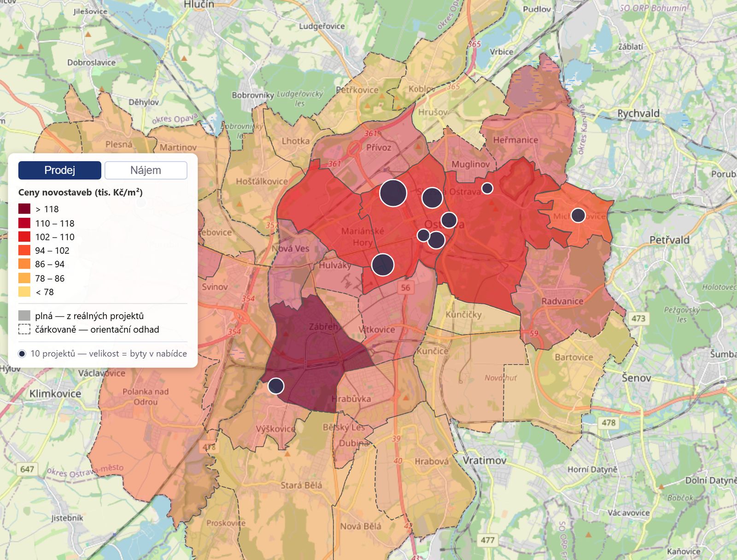Click the dashed 'čárkovaně' legend box icon
The height and width of the screenshot is (560, 737).
[x=24, y=329]
